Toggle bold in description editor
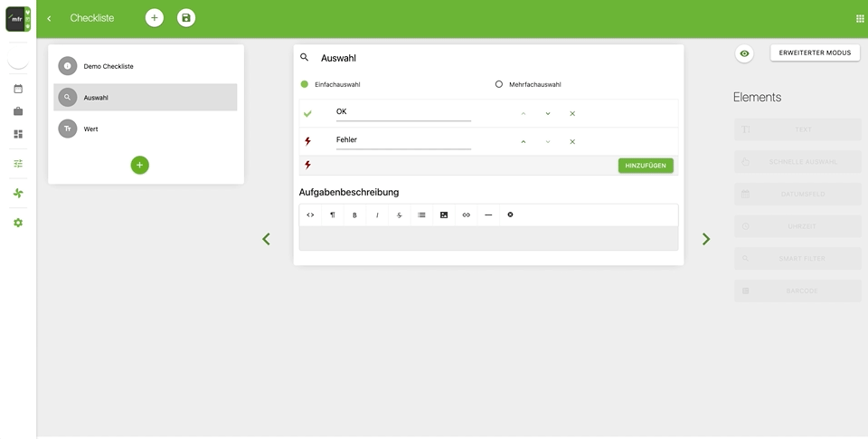 (x=354, y=215)
